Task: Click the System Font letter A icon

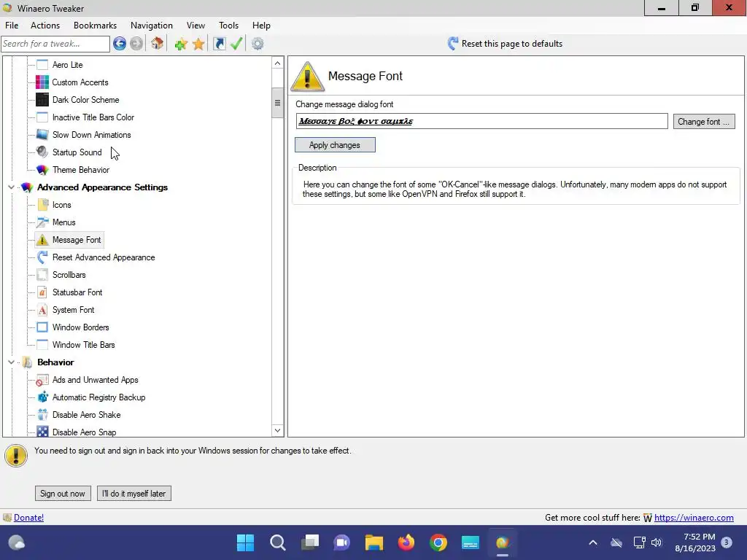Action: 42,310
